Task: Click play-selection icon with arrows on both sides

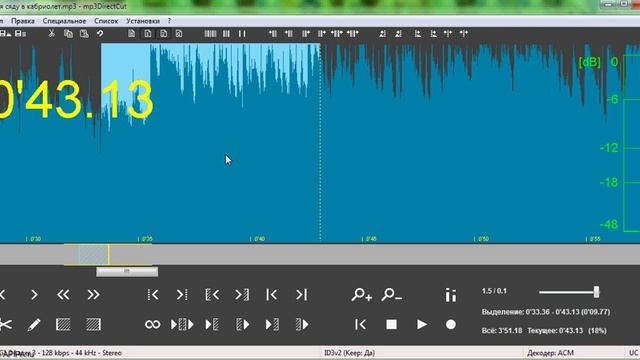Action: (182, 324)
